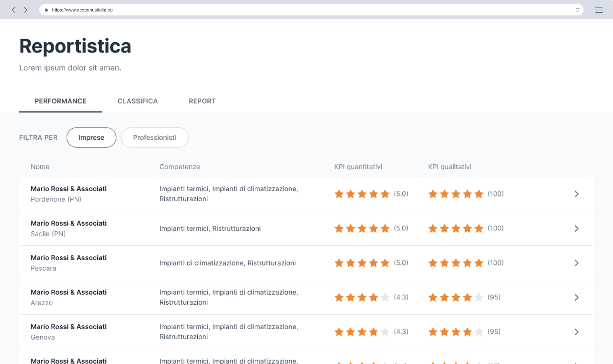
Task: Switch to the REPORT tab
Action: 202,101
